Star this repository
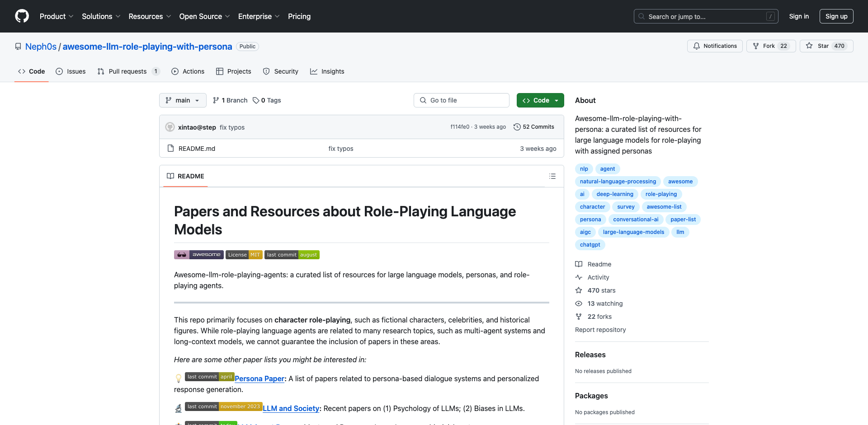 [x=826, y=46]
